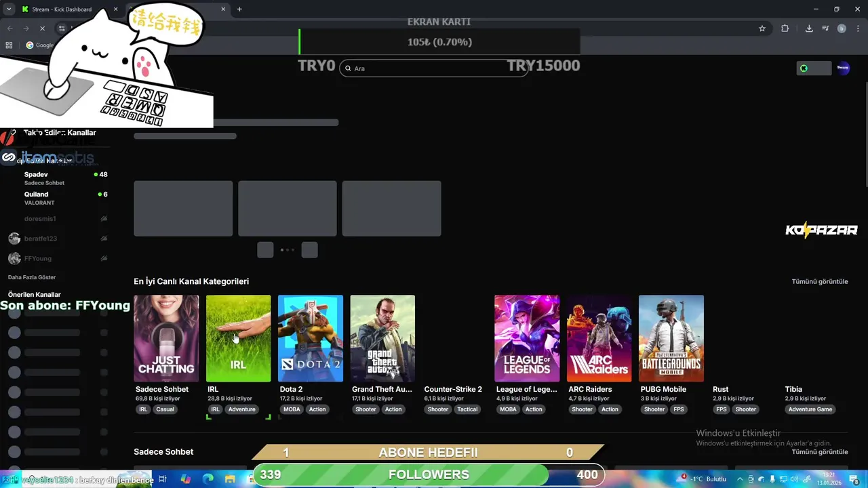
Task: View all top live categories
Action: (x=820, y=281)
